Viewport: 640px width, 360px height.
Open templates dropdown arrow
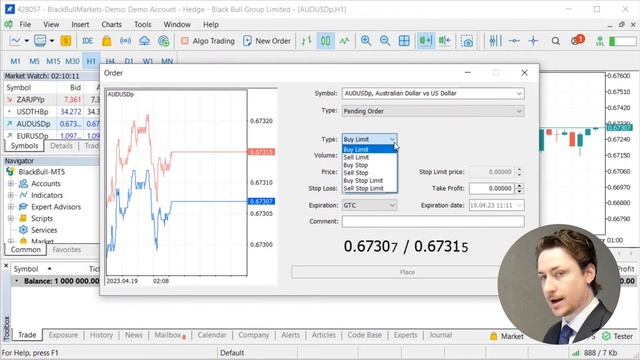pos(52,41)
